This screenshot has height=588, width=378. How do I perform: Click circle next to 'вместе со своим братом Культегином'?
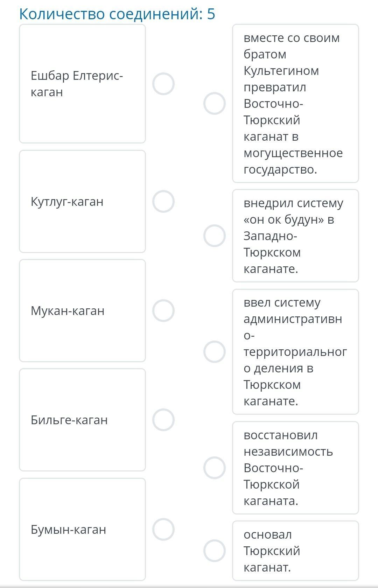coord(215,104)
